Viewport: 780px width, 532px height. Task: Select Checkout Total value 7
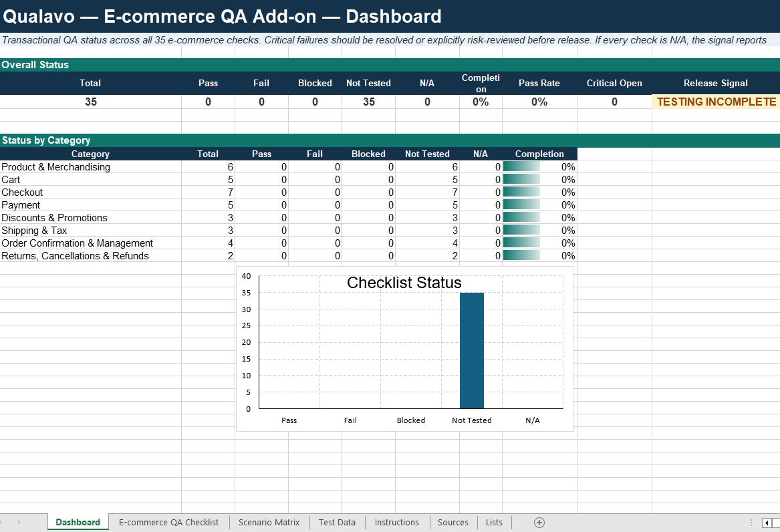point(208,192)
